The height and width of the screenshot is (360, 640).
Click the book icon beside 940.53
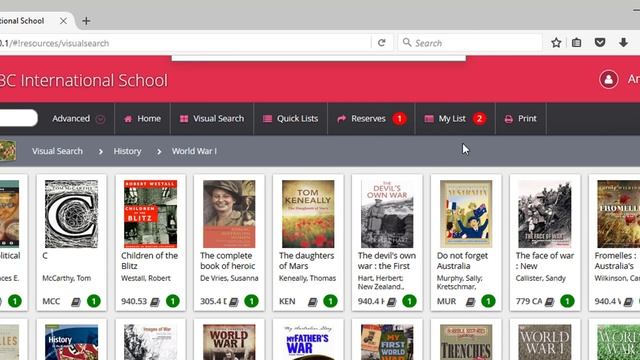coord(155,302)
